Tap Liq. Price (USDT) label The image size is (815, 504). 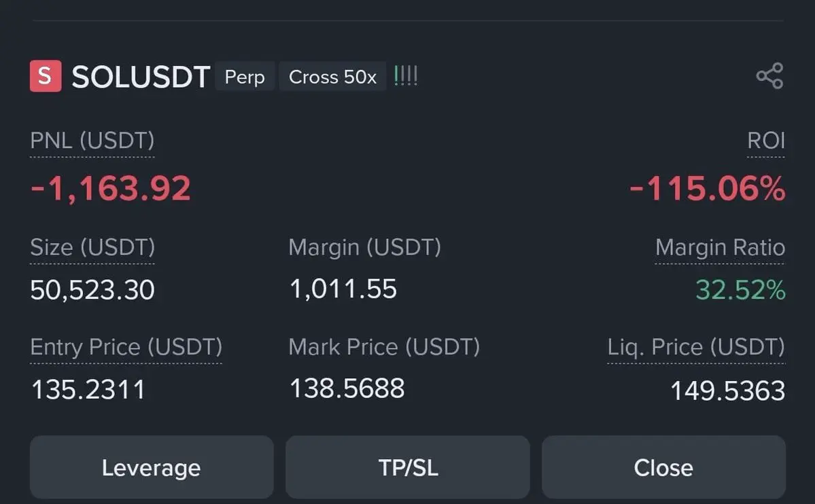(697, 347)
